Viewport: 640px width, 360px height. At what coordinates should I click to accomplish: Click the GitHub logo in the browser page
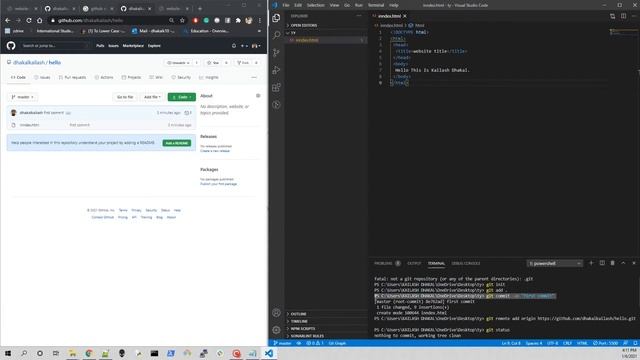(11, 45)
